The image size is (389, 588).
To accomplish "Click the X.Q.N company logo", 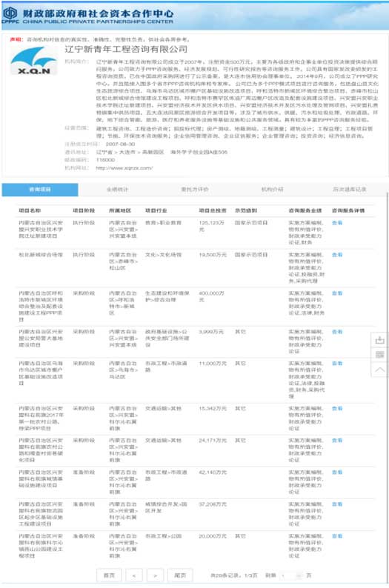I will tap(34, 61).
